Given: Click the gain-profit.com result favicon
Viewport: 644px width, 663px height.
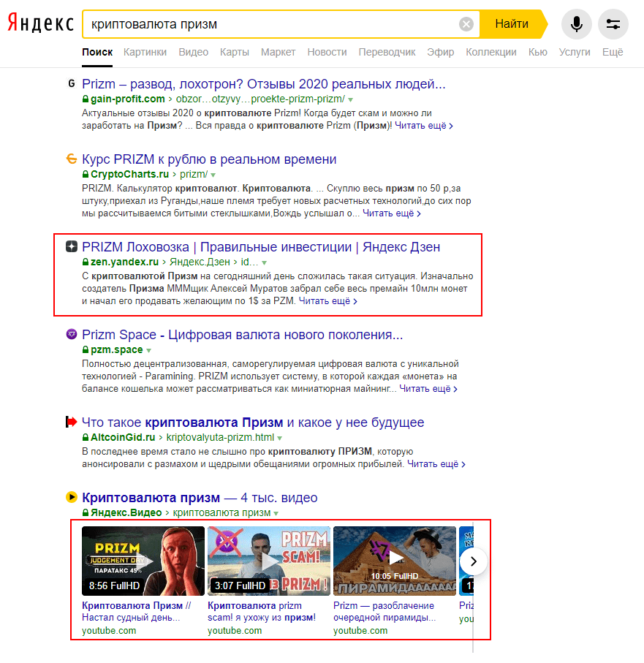Looking at the screenshot, I should 72,83.
